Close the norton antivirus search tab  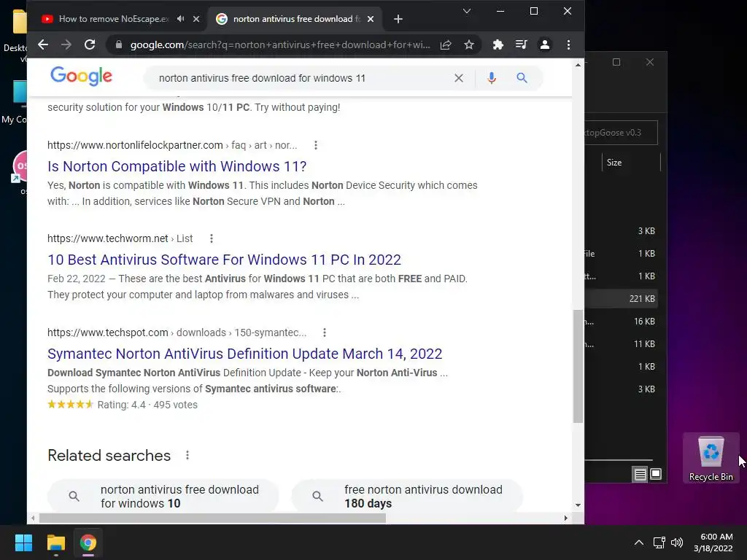click(371, 19)
